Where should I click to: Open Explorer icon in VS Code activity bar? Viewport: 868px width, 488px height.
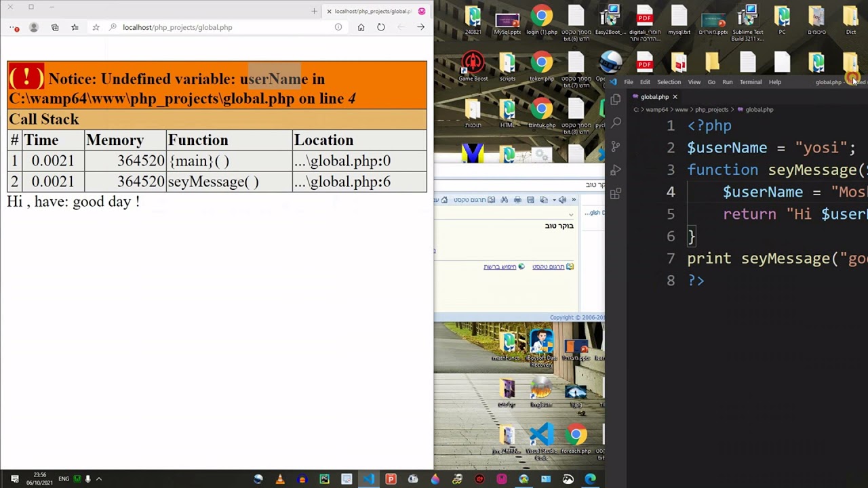coord(616,100)
